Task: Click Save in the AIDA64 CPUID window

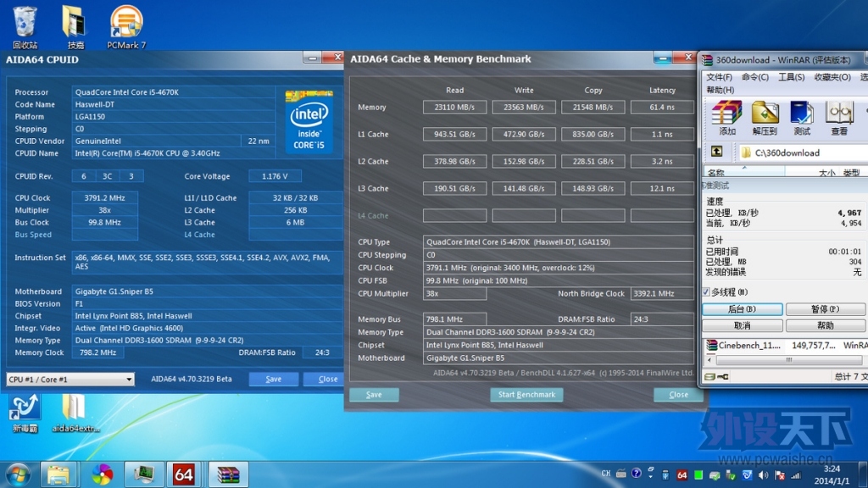Action: 274,379
